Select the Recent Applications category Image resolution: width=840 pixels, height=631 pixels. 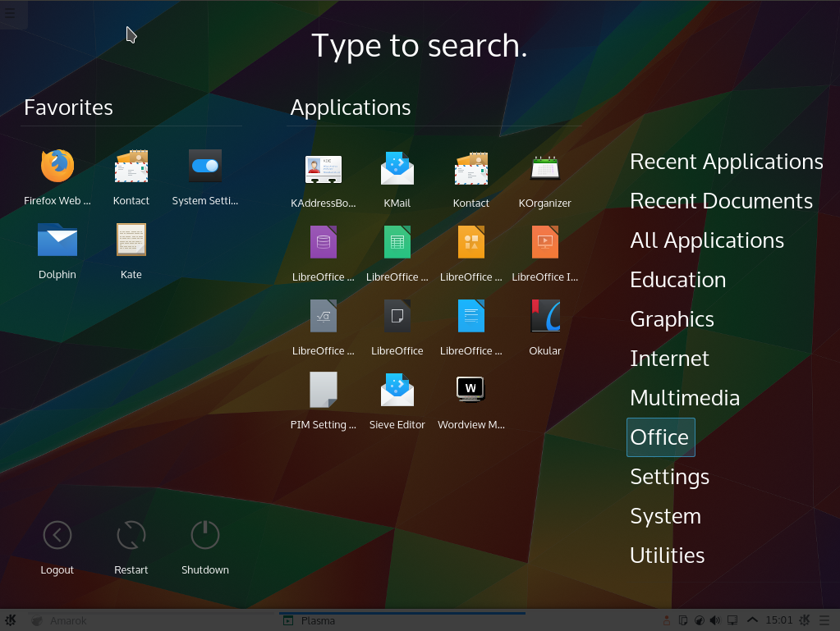pyautogui.click(x=727, y=162)
